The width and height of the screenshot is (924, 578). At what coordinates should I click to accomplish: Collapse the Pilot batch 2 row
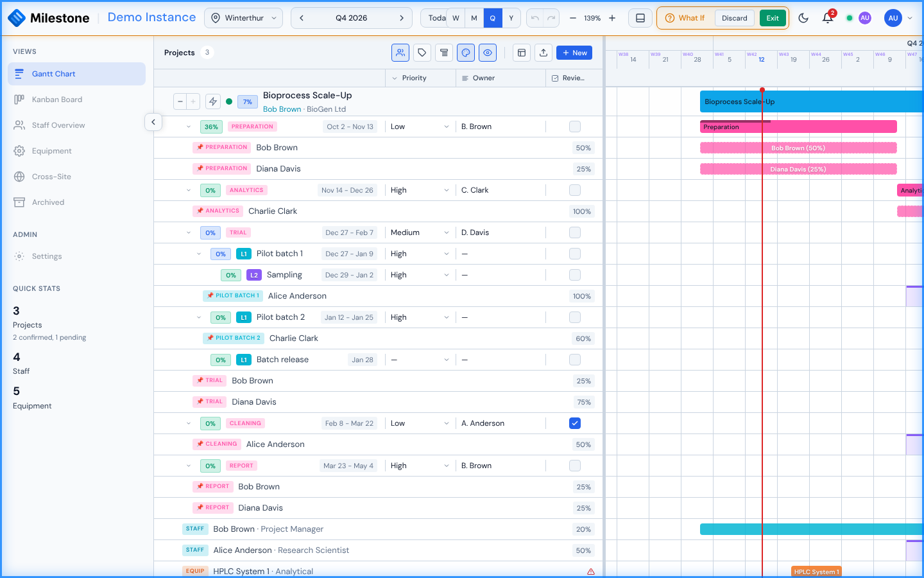tap(199, 317)
